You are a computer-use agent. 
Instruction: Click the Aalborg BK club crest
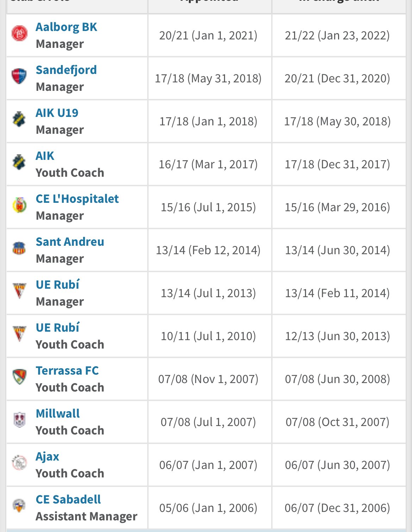(x=19, y=34)
